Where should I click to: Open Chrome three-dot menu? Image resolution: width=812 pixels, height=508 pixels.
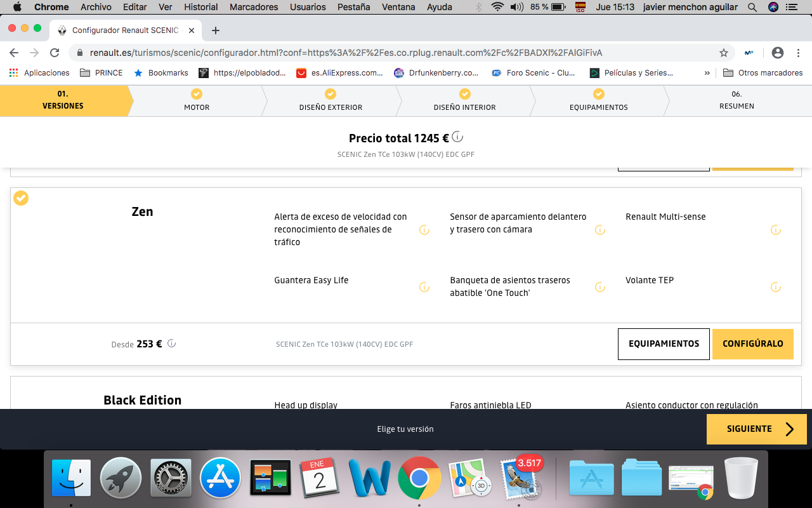[x=798, y=53]
